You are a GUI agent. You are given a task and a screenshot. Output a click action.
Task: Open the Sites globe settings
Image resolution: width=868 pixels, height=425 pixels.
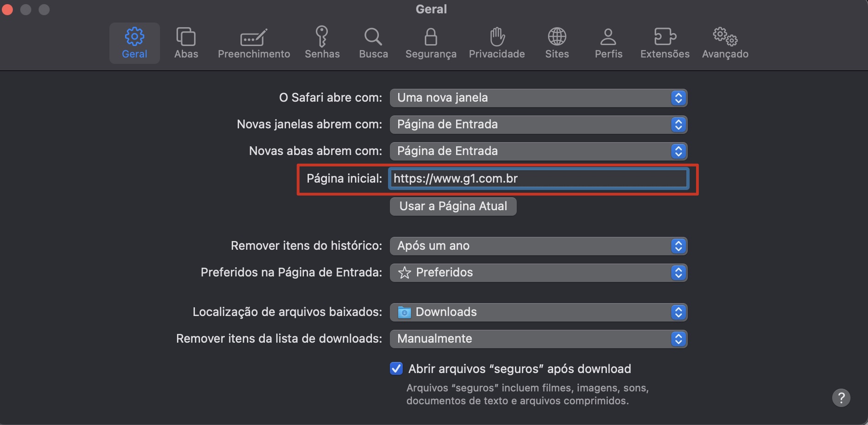556,42
